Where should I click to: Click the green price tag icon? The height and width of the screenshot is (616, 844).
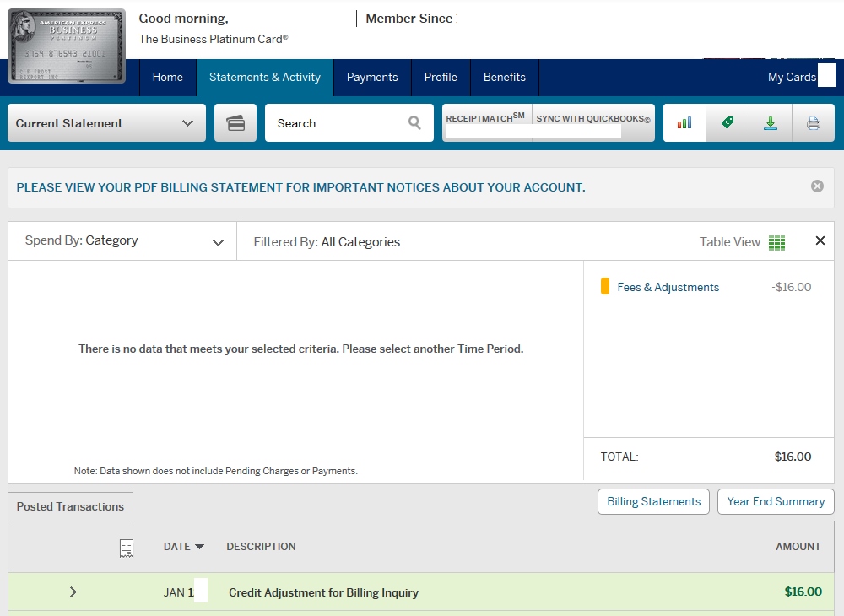(728, 123)
